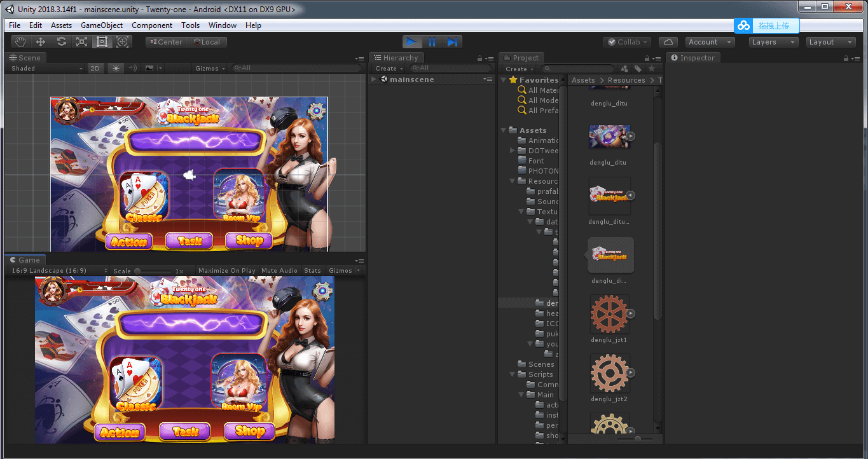Toggle 2D mode in Scene view

95,68
